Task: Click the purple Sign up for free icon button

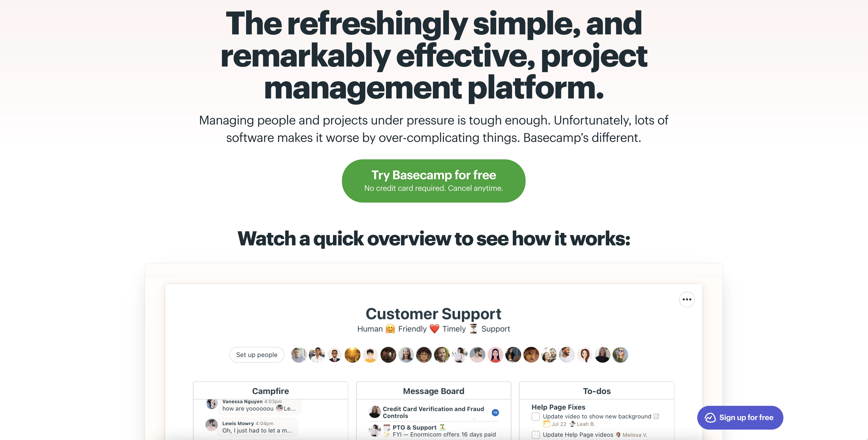Action: coord(740,418)
